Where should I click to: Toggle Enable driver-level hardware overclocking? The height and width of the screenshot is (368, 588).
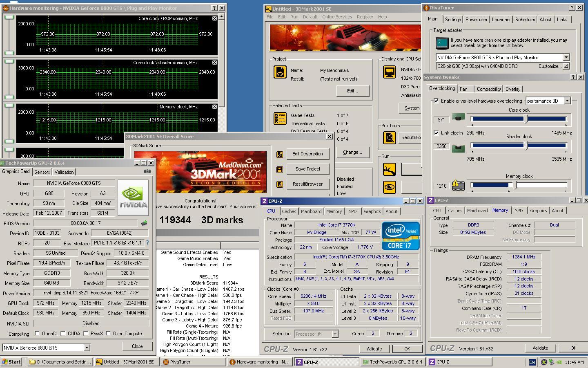point(436,101)
